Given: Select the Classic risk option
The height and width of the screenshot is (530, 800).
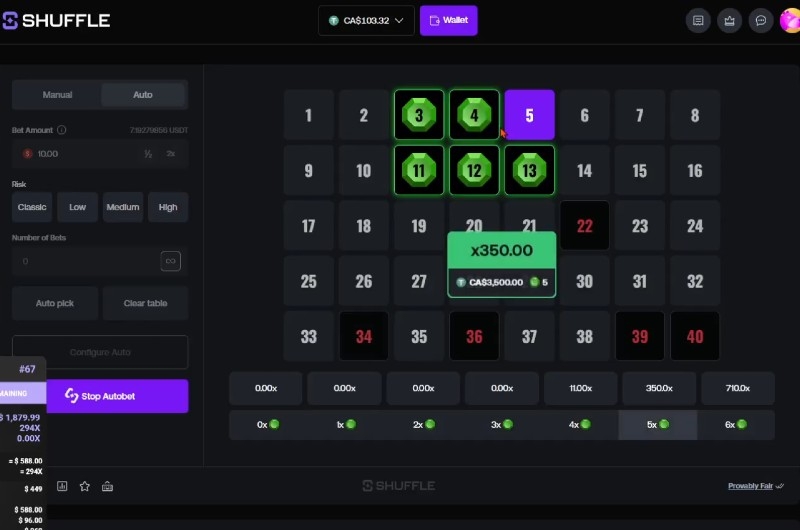Looking at the screenshot, I should point(32,207).
